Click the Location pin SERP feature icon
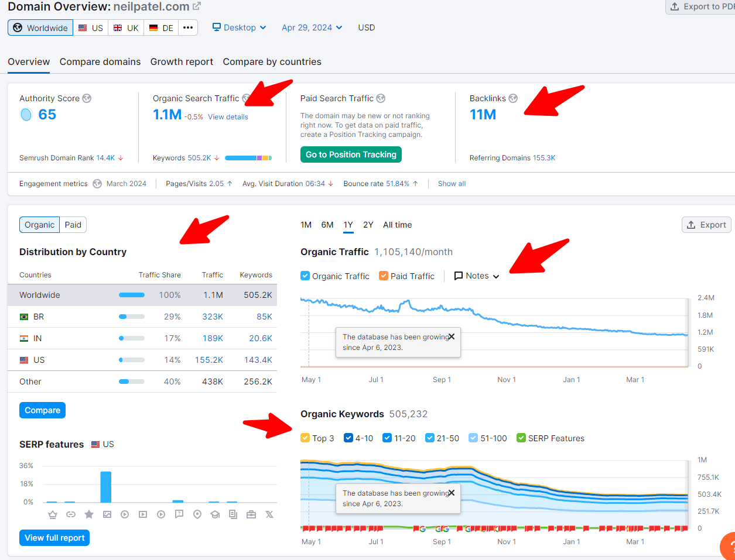Viewport: 735px width, 560px height. click(x=197, y=514)
